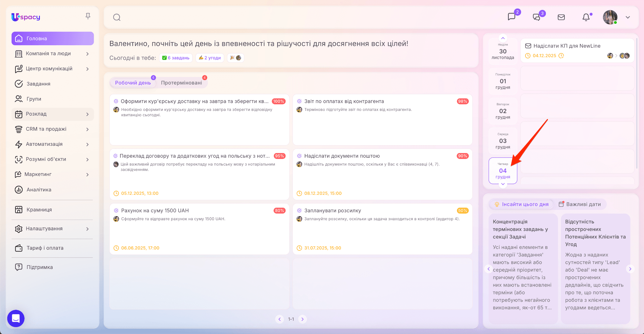Click the Uspacy logo
Viewport: 644px width, 334px height.
click(x=26, y=17)
